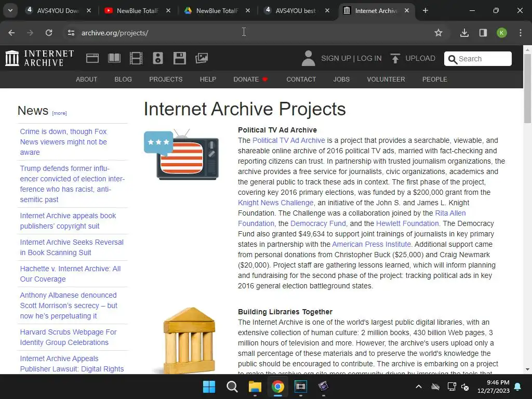The width and height of the screenshot is (532, 399).
Task: Open the Images icon in Archive header
Action: (x=202, y=58)
